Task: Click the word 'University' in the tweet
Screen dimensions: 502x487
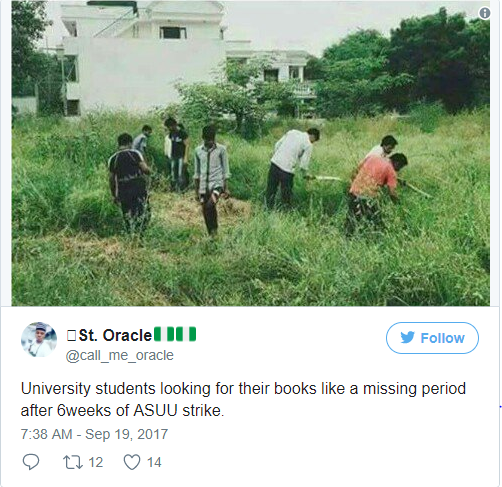Action: point(56,389)
